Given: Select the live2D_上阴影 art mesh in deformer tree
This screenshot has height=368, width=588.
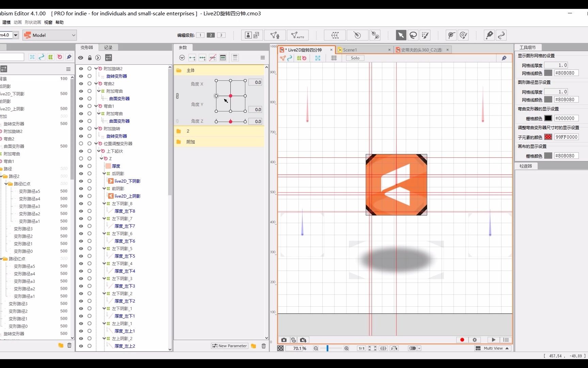Looking at the screenshot, I should pos(127,196).
